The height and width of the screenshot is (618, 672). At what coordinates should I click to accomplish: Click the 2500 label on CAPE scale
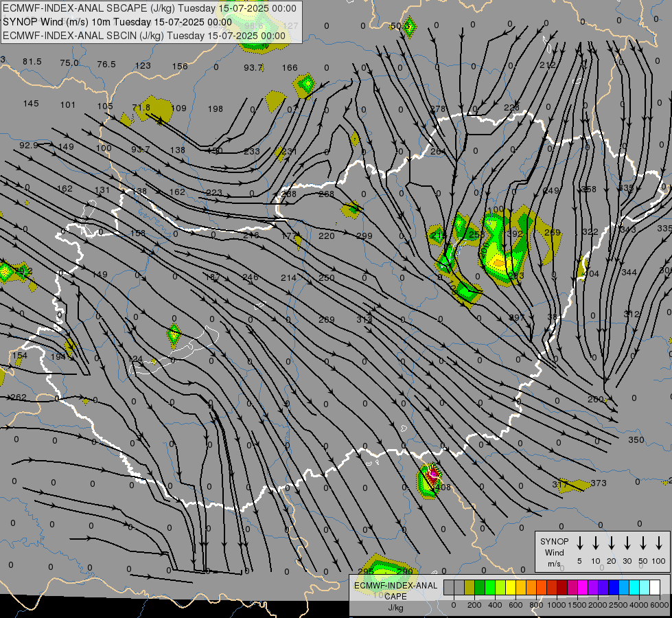[x=618, y=605]
